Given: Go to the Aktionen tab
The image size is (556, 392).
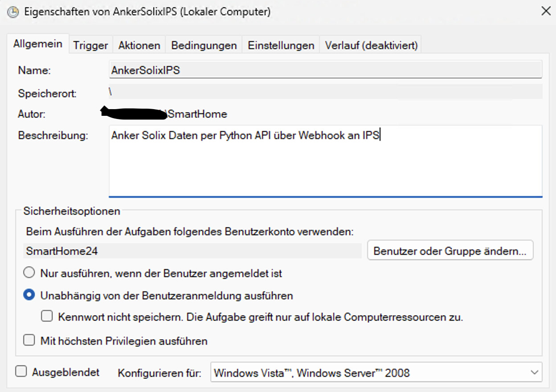Looking at the screenshot, I should 139,45.
